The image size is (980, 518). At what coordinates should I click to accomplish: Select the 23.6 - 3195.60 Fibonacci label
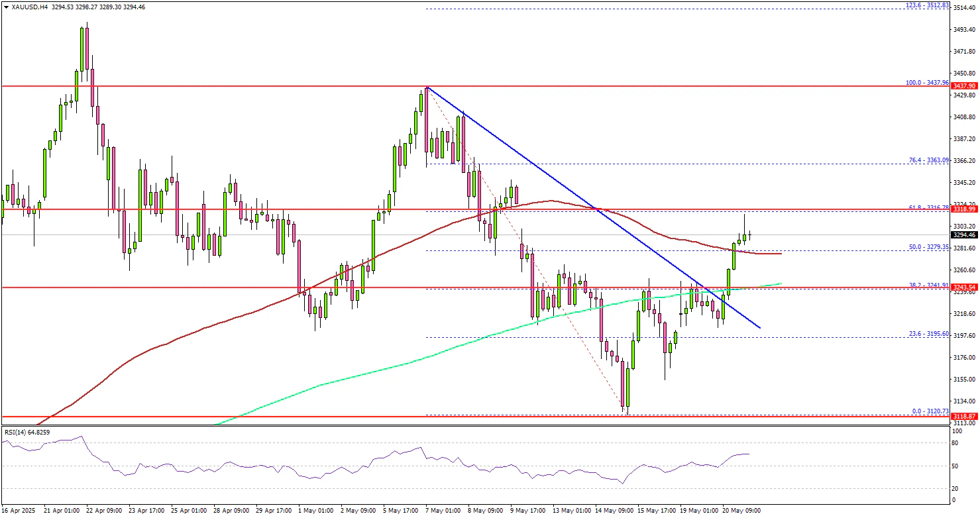928,333
